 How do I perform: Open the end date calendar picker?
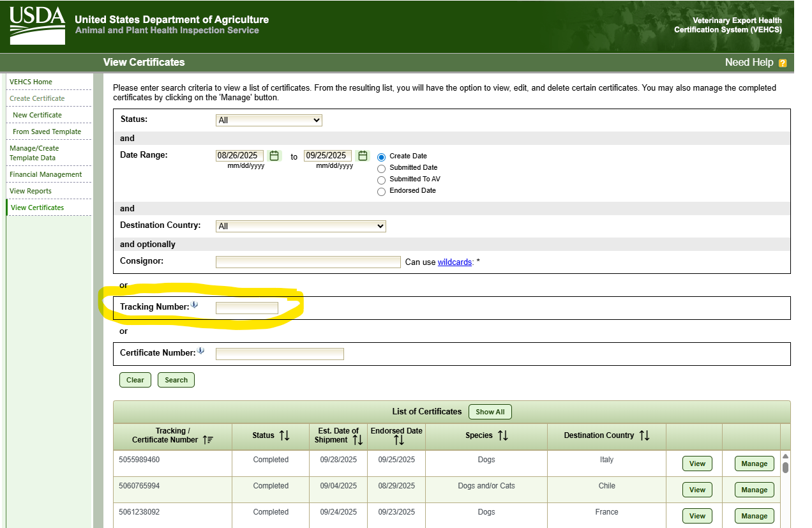pyautogui.click(x=363, y=156)
